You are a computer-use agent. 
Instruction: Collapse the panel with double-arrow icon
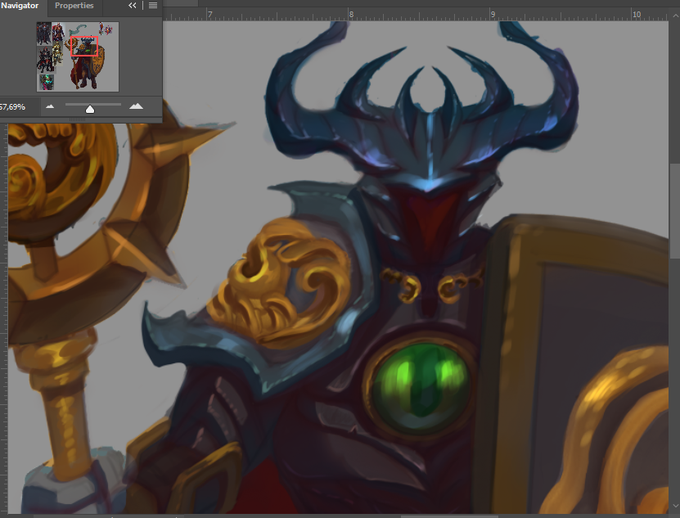132,6
